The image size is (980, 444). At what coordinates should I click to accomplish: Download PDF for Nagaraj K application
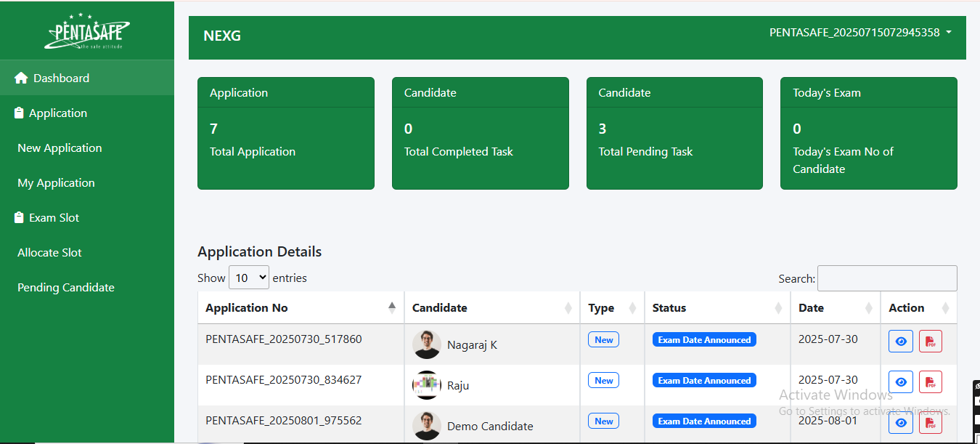930,342
